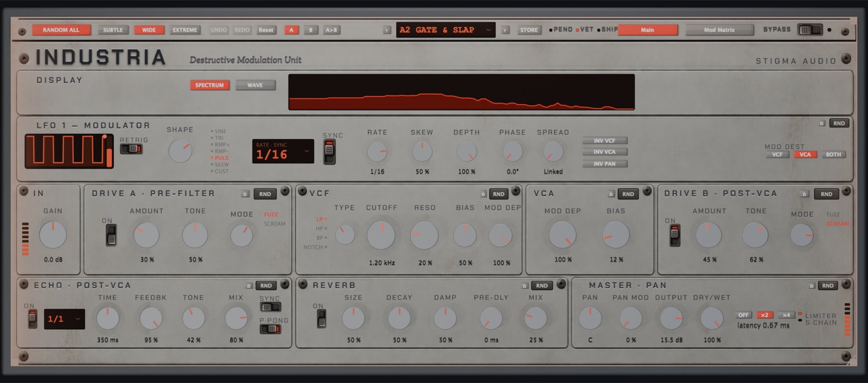868x383 pixels.
Task: Select EXTREME randomization amount
Action: pyautogui.click(x=185, y=30)
